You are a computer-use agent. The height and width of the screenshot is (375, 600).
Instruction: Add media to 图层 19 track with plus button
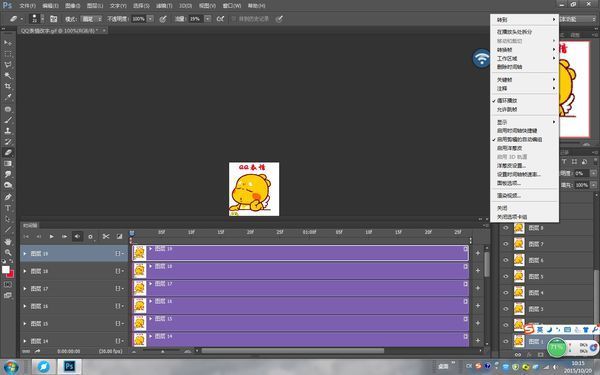(478, 253)
